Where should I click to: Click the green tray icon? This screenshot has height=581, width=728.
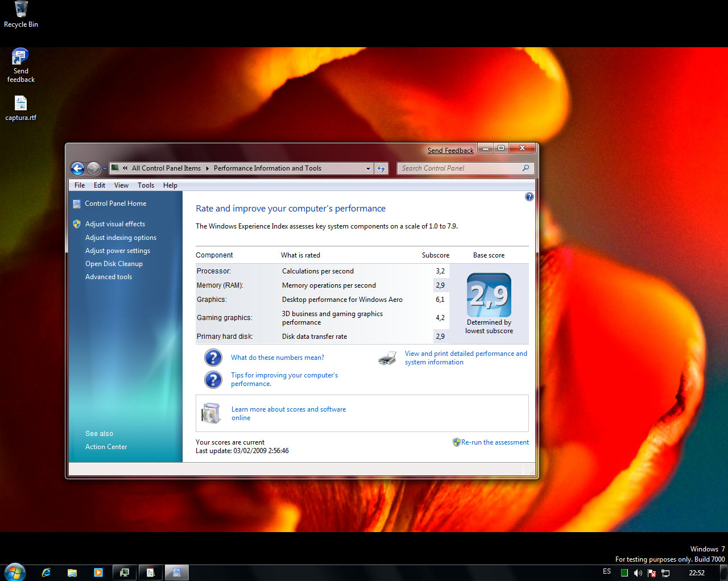(x=624, y=573)
